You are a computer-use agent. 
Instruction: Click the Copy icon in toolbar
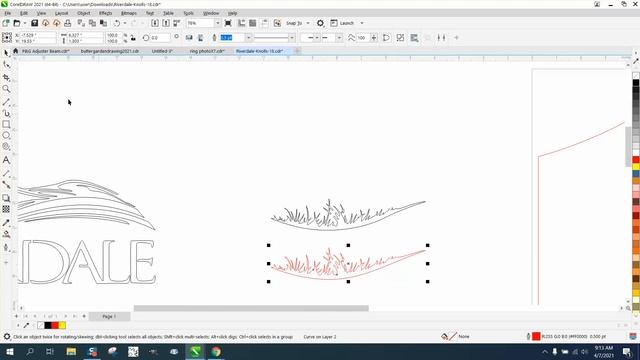[93, 23]
